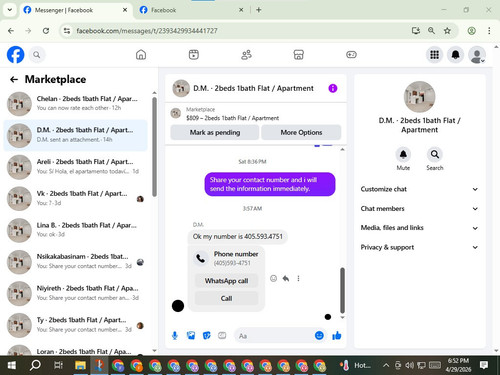This screenshot has width=500, height=375.
Task: Expand Media, files and links section
Action: [x=419, y=228]
